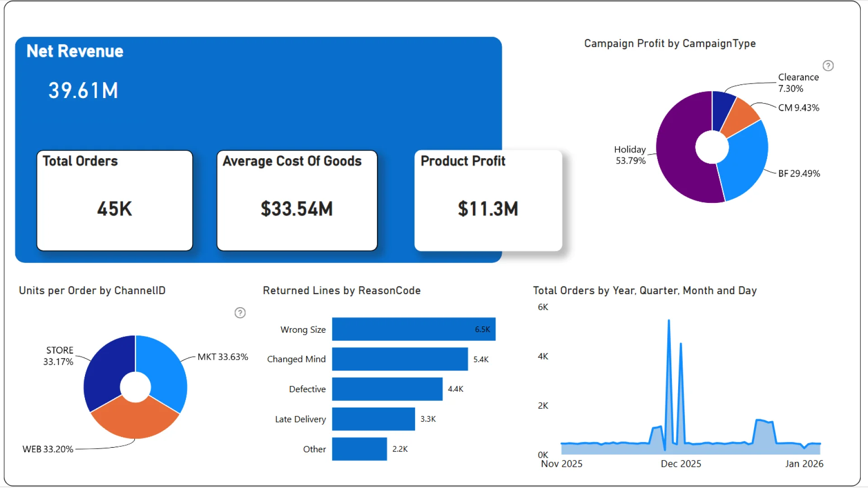Click the Units per Order help icon

click(240, 313)
